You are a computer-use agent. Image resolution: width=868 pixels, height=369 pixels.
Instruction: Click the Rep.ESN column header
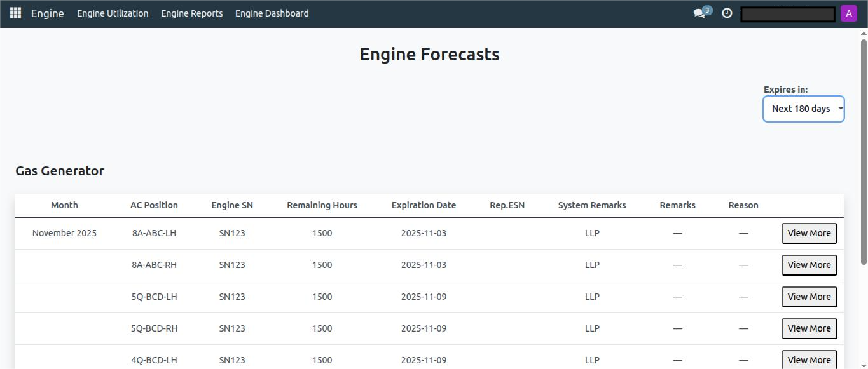(x=507, y=205)
